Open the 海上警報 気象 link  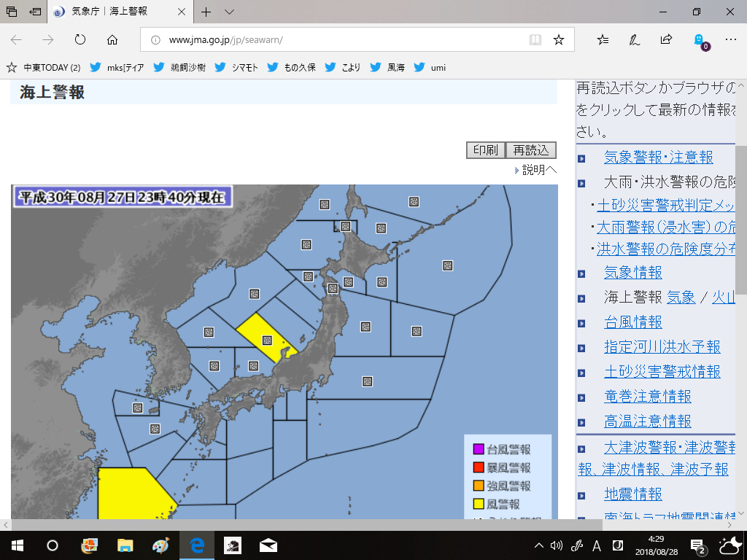tap(681, 297)
